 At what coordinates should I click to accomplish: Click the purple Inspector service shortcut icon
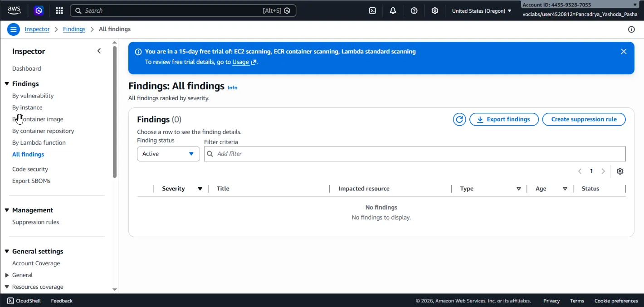tap(39, 10)
